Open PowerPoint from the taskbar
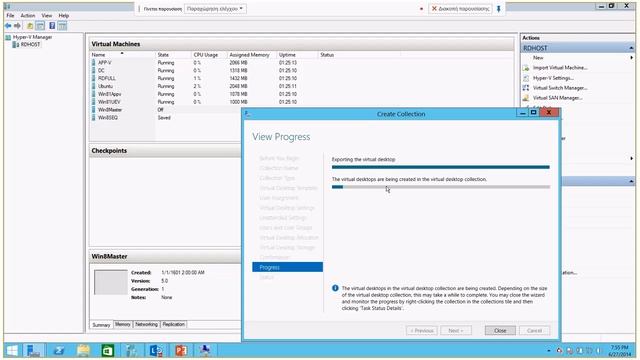The width and height of the screenshot is (640, 360). click(181, 350)
